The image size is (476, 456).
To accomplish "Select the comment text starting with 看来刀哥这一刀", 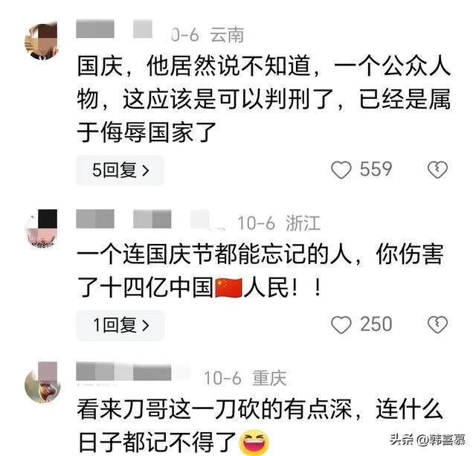I will (260, 426).
